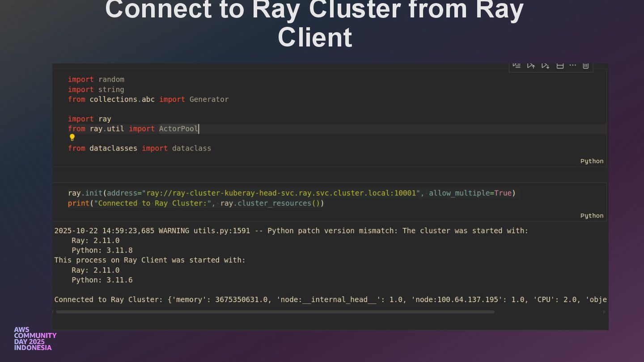Image resolution: width=644 pixels, height=362 pixels.
Task: Select the 'import random' code line
Action: tap(96, 80)
